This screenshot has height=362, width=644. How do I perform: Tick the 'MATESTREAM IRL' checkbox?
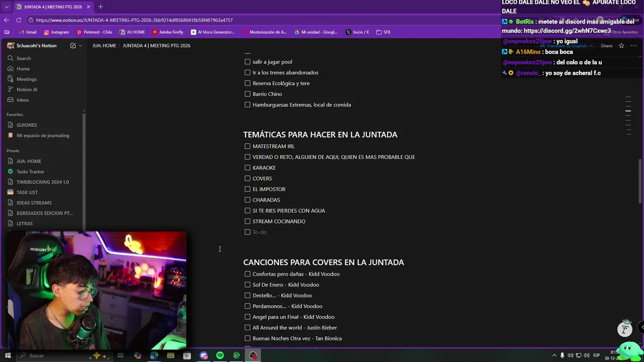248,146
